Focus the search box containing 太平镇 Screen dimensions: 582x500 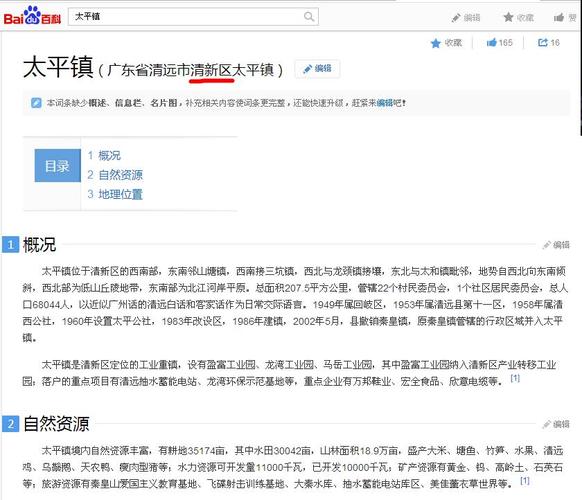click(x=193, y=17)
